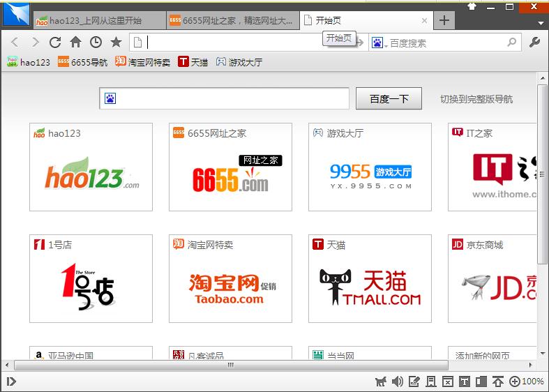Switch to hao123 tab

[100, 21]
